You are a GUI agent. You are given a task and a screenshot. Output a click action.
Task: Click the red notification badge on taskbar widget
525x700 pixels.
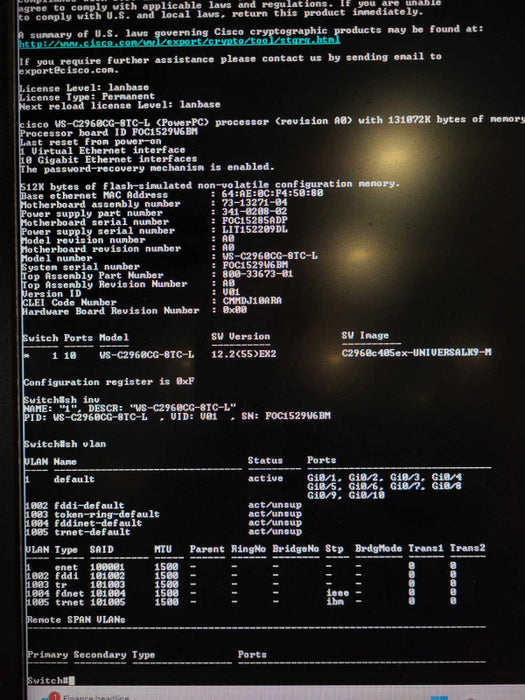pyautogui.click(x=54, y=696)
